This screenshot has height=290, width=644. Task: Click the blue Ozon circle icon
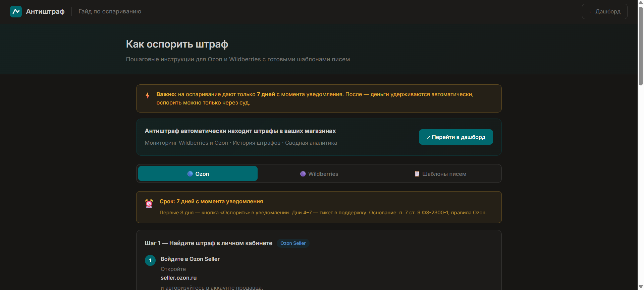[x=190, y=174]
